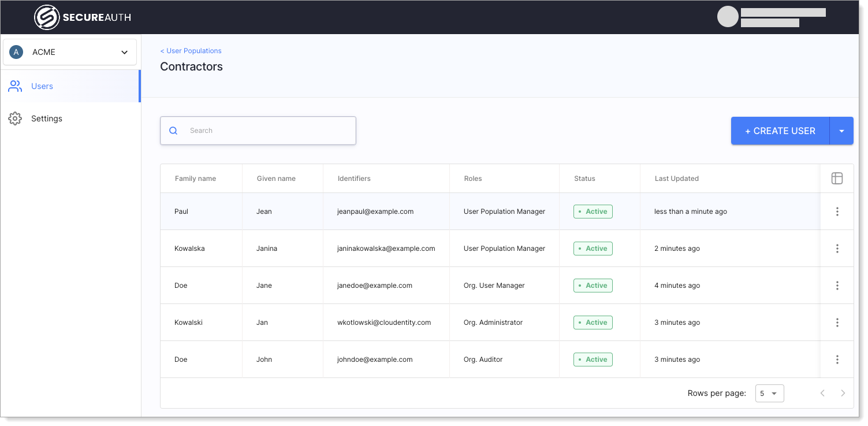This screenshot has height=426, width=868.
Task: Click the Users people icon in sidebar
Action: point(15,86)
